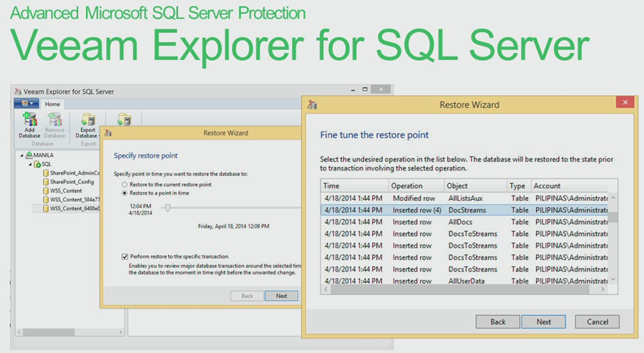Click the wizard icon in the Fine tune dialog title bar
The height and width of the screenshot is (353, 644).
click(x=312, y=105)
